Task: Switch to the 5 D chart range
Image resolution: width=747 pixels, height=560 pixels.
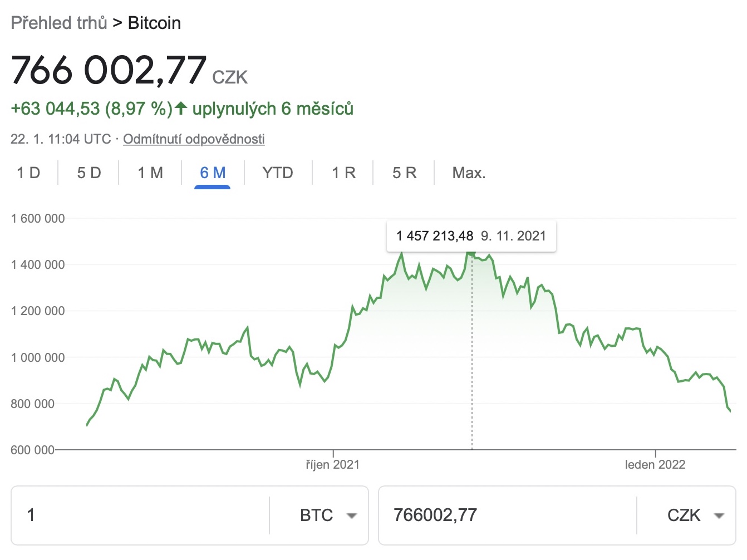Action: coord(89,173)
